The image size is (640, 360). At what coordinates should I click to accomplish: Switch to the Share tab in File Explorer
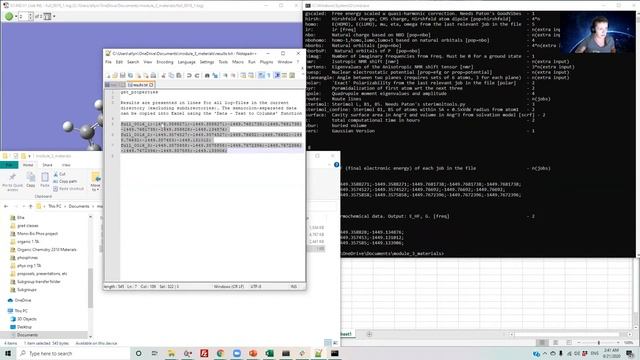coord(47,165)
